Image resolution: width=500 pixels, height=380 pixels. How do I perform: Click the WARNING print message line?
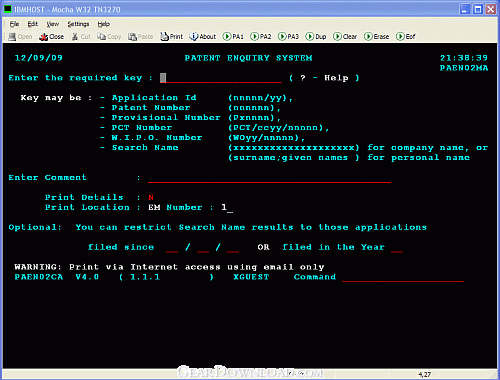tap(169, 267)
